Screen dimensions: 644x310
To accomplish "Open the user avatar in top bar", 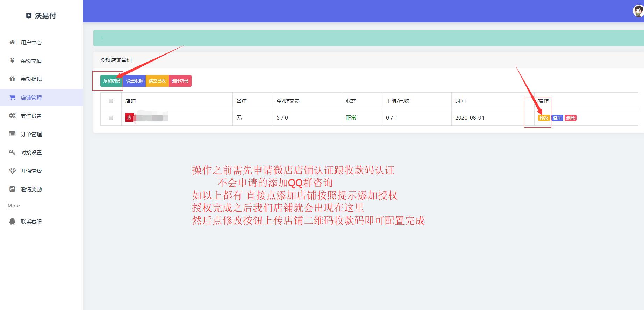I will [x=638, y=11].
